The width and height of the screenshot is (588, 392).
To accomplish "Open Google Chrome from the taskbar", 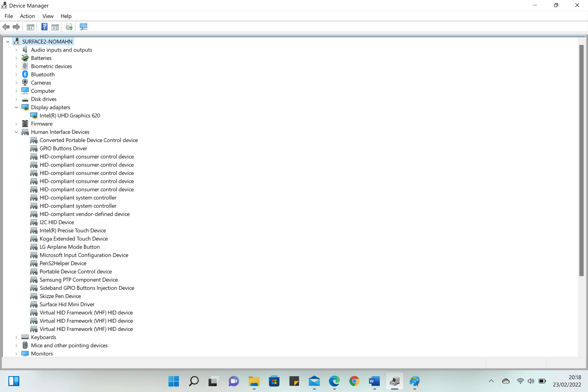I will coord(354,381).
